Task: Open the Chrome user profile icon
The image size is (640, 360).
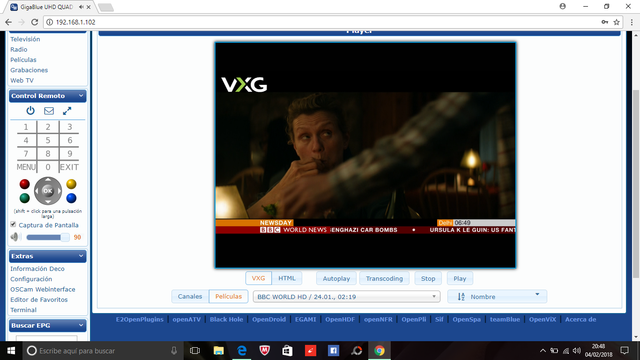Action: click(562, 6)
